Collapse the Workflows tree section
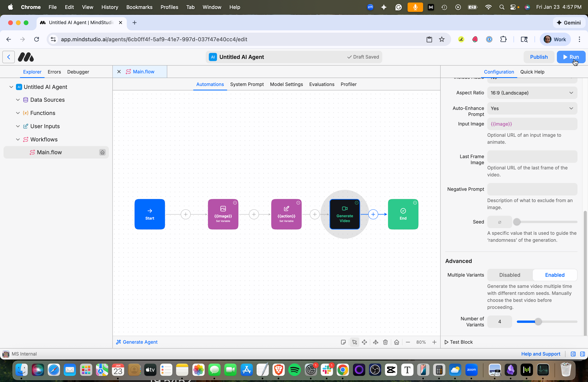 coord(18,139)
